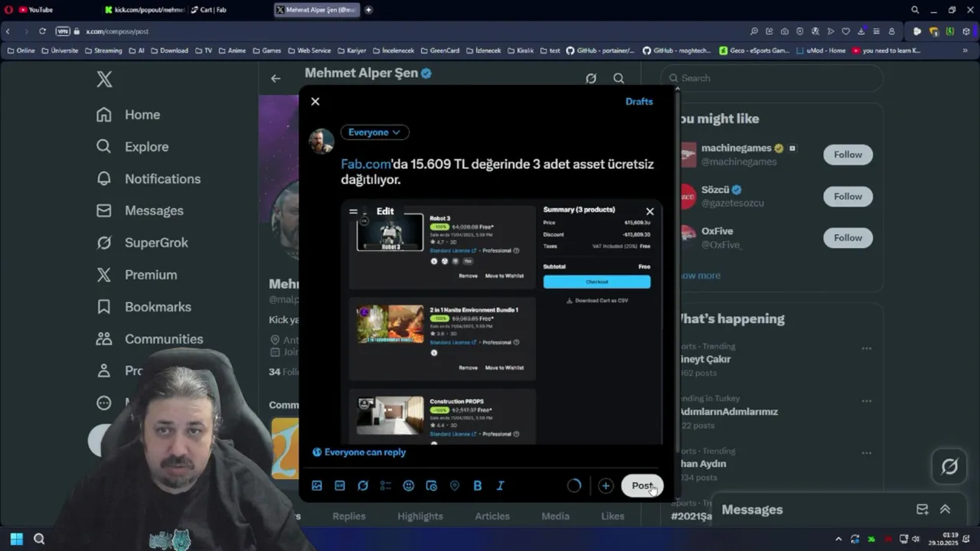Screen dimensions: 980x551
Task: Click the address bar URL
Action: pos(117,31)
